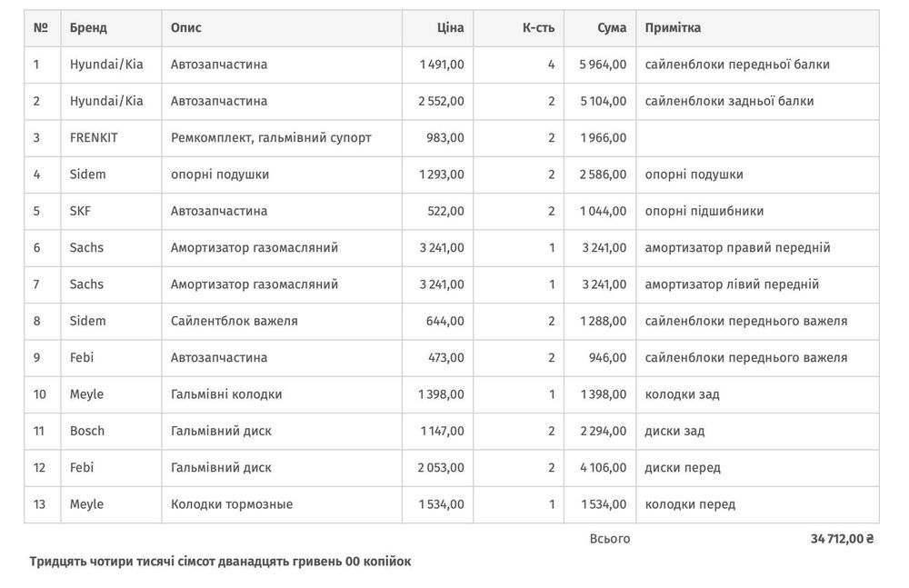Click the Сума column header
Screen dimensions: 909x588
(612, 28)
